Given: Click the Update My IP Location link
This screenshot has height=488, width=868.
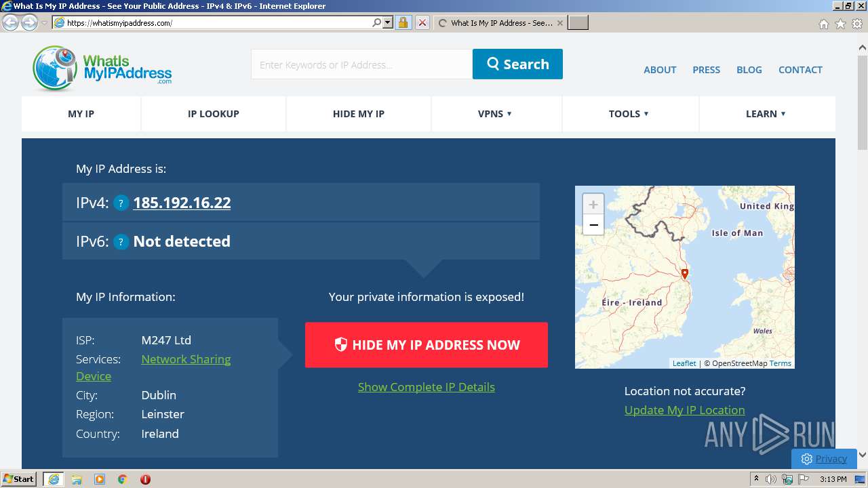Looking at the screenshot, I should coord(685,410).
